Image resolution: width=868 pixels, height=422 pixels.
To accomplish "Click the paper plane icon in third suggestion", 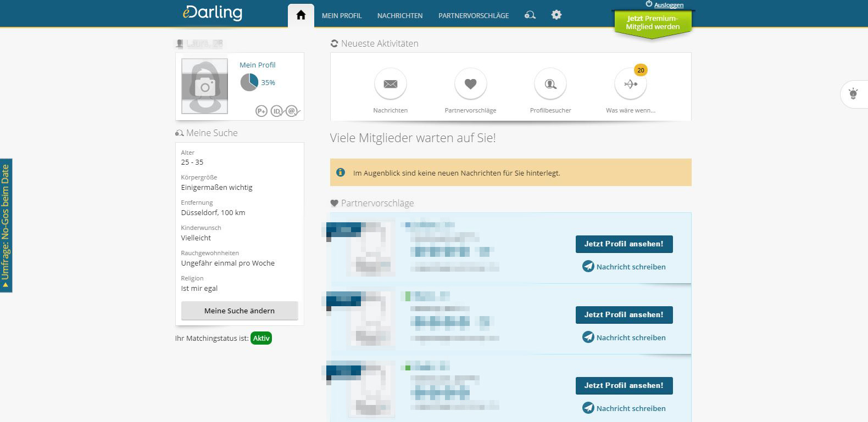I will [588, 408].
